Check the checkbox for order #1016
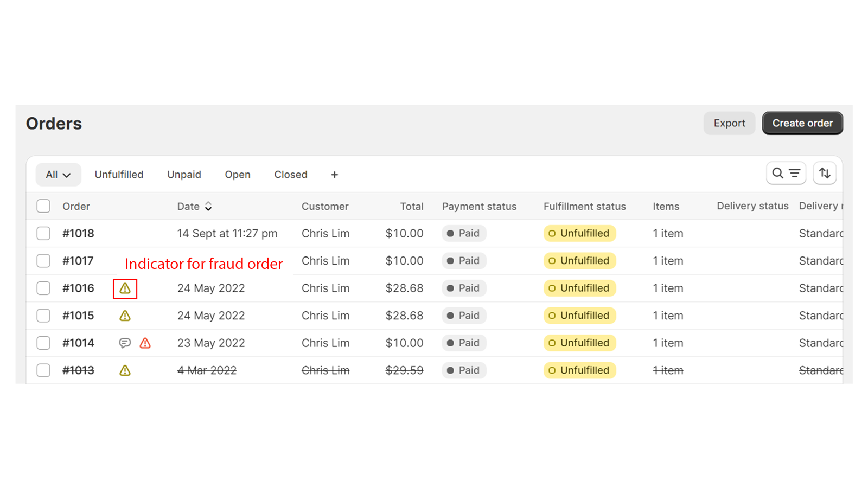 (x=43, y=288)
